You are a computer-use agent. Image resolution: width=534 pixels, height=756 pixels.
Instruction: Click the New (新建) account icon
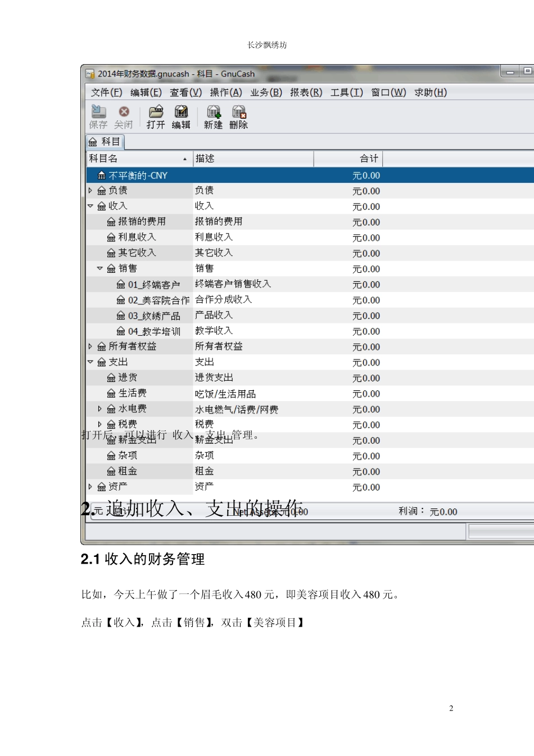pos(214,111)
